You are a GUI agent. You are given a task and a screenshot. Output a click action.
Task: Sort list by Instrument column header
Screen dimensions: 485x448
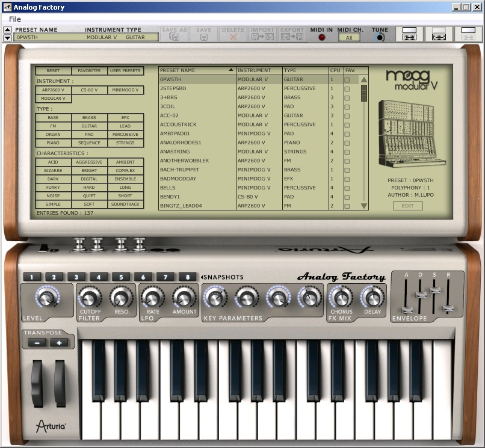pos(259,70)
